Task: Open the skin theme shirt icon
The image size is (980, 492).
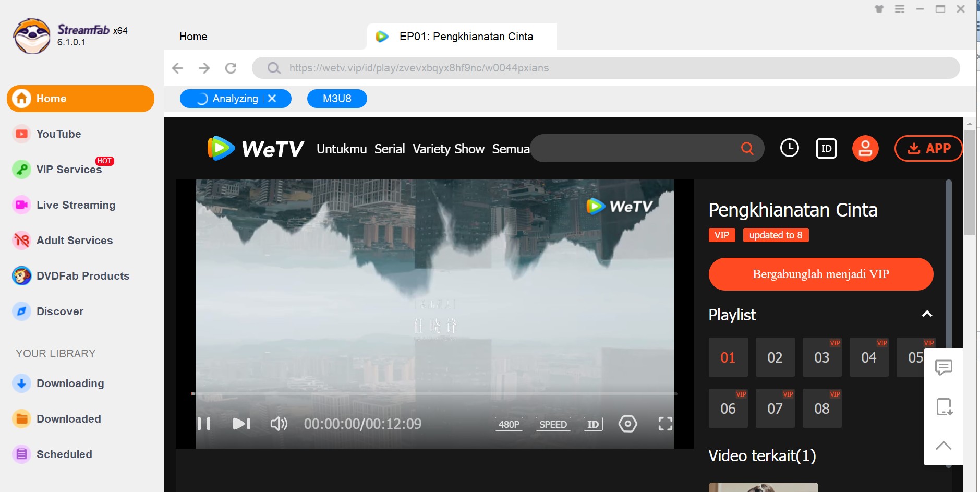Action: click(x=879, y=9)
